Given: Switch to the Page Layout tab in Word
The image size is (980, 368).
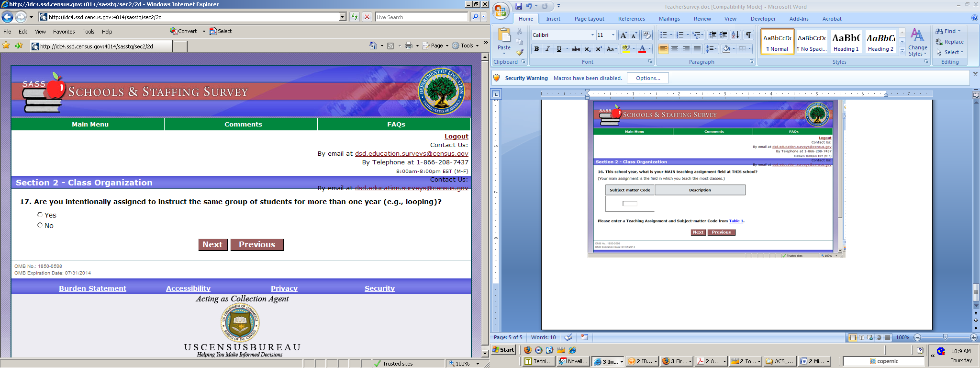Looking at the screenshot, I should coord(590,19).
